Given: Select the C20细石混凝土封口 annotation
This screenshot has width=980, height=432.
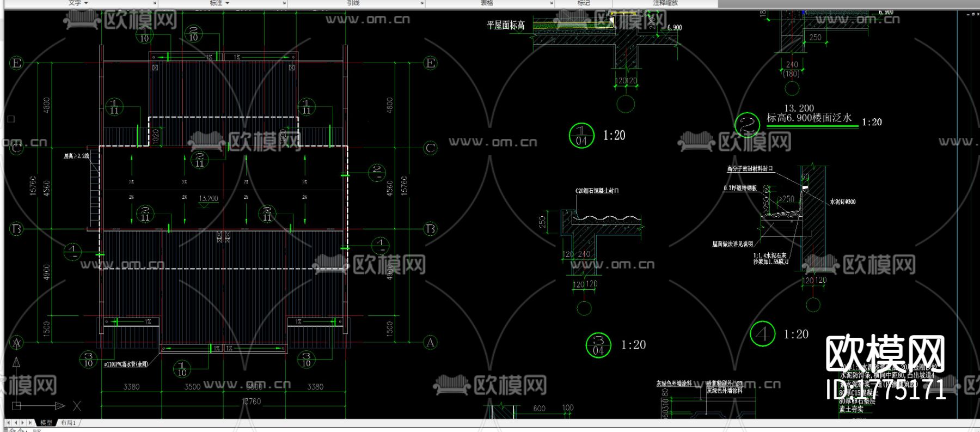Looking at the screenshot, I should coord(597,191).
